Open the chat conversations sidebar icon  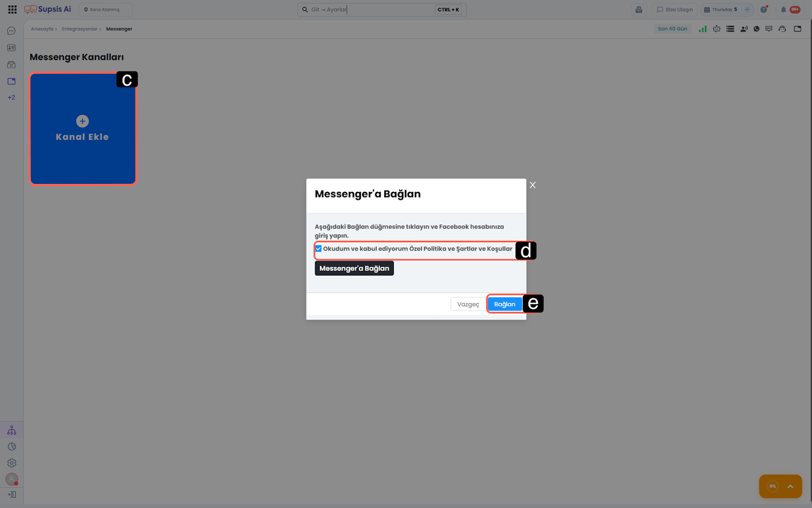11,31
